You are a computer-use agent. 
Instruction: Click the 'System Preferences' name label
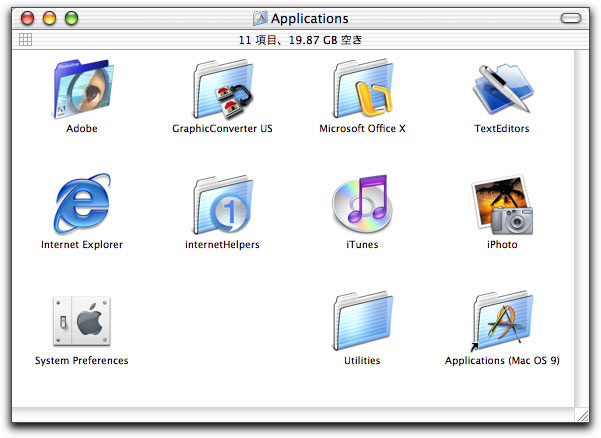click(81, 361)
